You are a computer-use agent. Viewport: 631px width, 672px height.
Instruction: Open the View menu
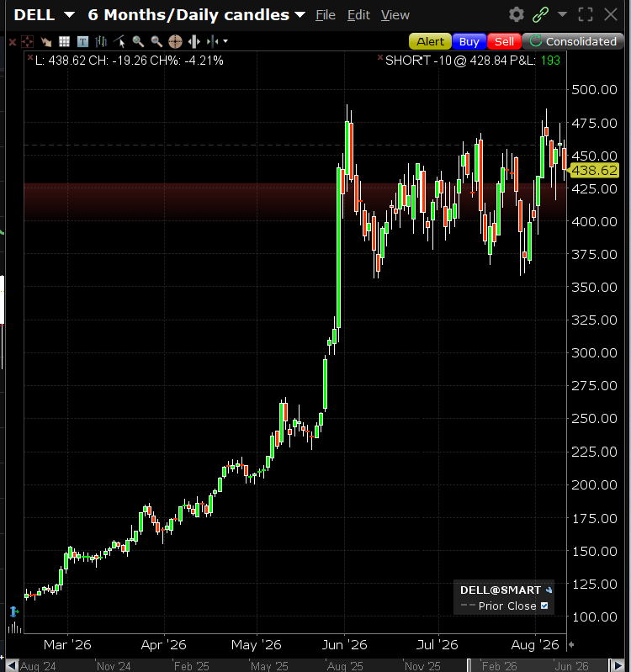coord(395,15)
